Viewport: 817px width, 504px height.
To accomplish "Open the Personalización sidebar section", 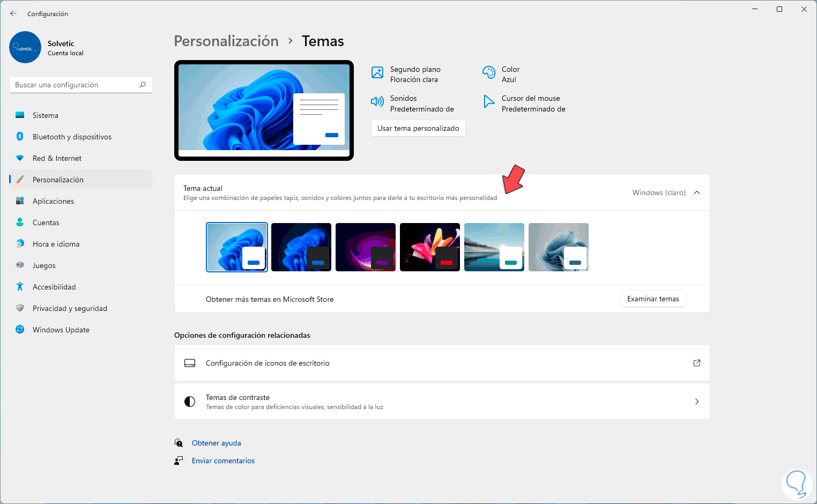I will tap(81, 180).
